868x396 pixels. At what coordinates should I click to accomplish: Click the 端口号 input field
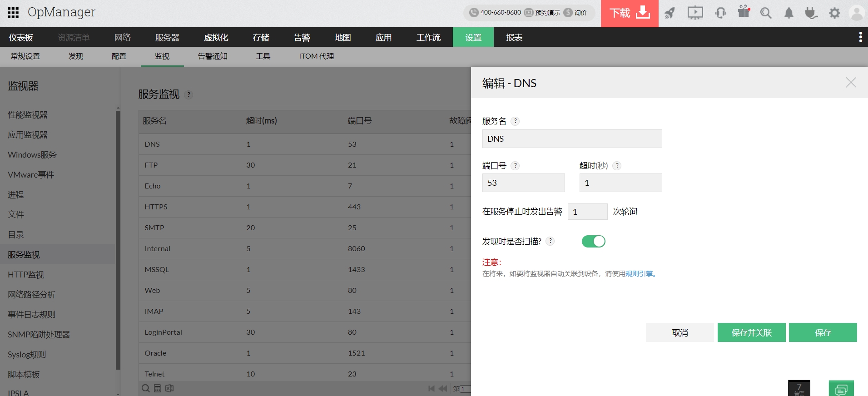pyautogui.click(x=524, y=183)
